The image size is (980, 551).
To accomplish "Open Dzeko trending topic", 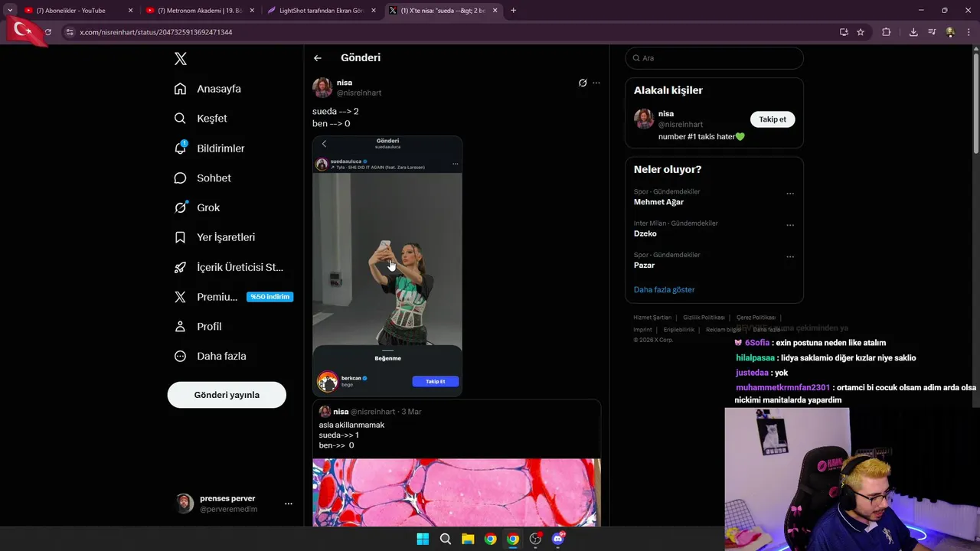I will click(x=645, y=233).
